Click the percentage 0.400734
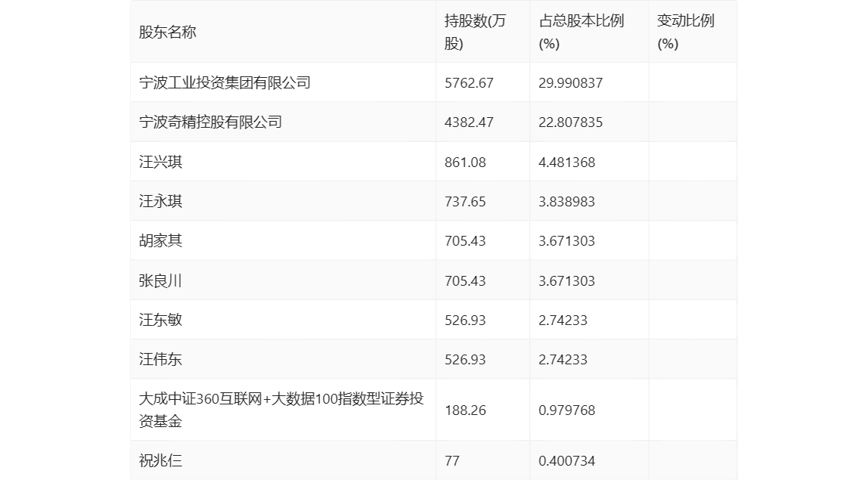Viewport: 868px width, 480px height. coord(567,460)
